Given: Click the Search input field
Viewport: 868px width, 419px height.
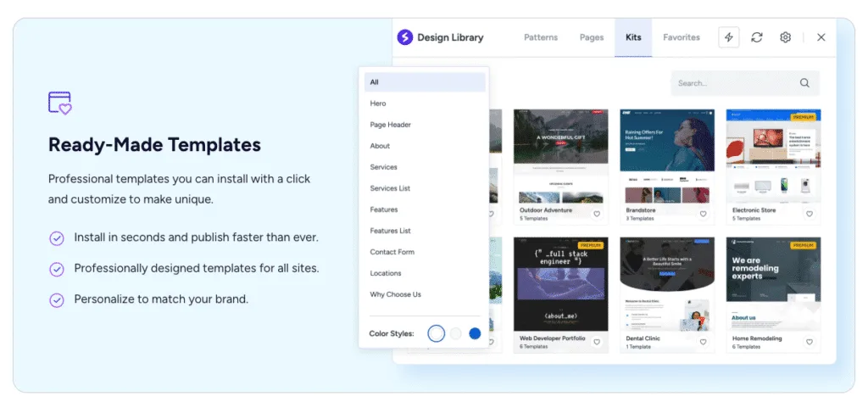Looking at the screenshot, I should point(745,83).
